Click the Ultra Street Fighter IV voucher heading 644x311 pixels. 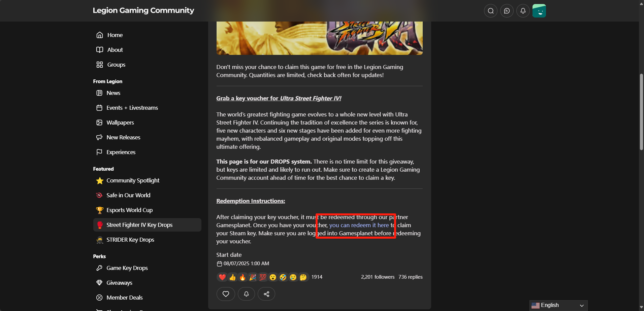point(279,98)
